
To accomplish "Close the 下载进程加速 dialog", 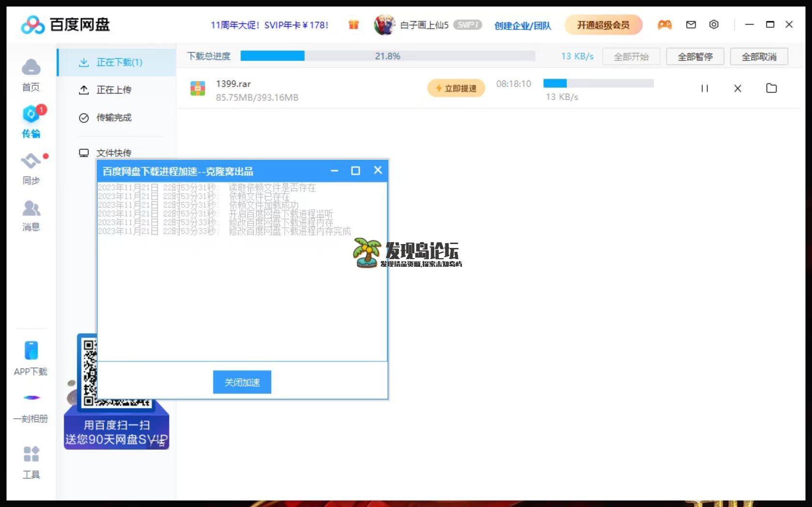I will pyautogui.click(x=378, y=170).
